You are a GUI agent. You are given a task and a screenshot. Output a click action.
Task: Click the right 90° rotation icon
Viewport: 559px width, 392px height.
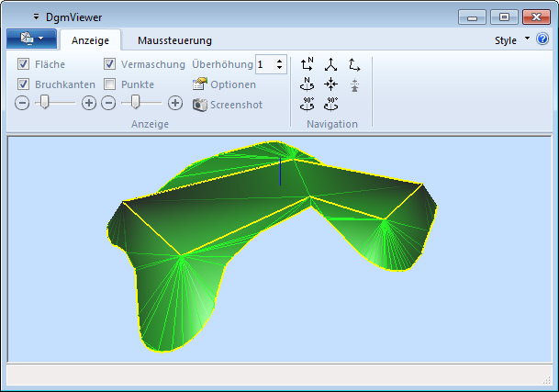point(331,103)
